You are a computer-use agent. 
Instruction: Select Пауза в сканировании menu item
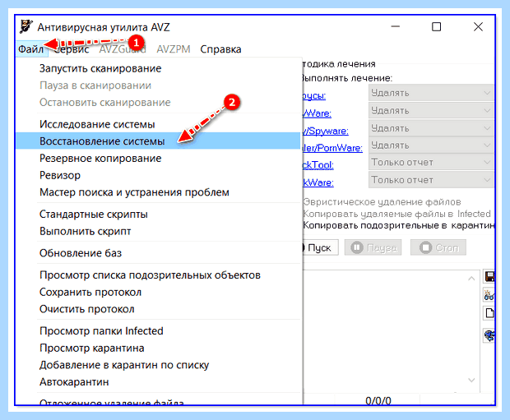pyautogui.click(x=158, y=85)
